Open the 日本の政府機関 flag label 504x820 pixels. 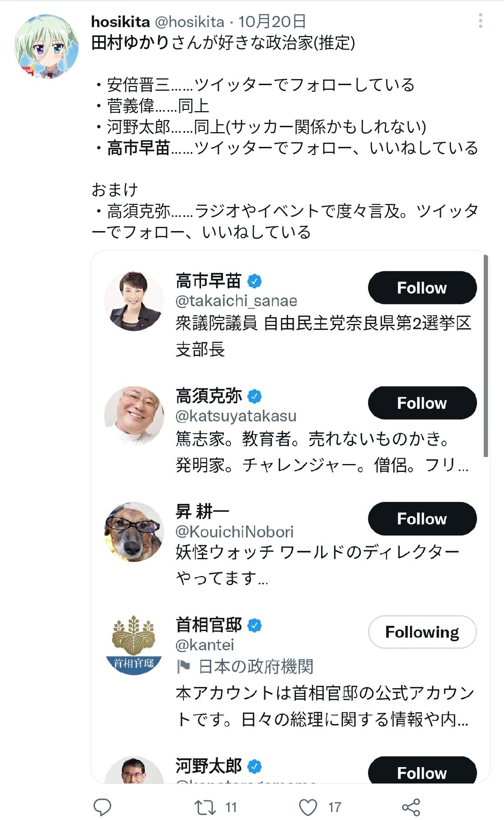click(245, 667)
